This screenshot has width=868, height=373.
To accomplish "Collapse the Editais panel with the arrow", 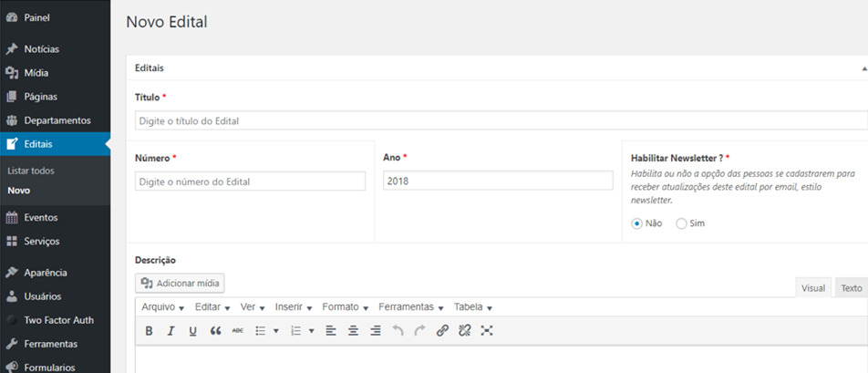I will click(863, 68).
